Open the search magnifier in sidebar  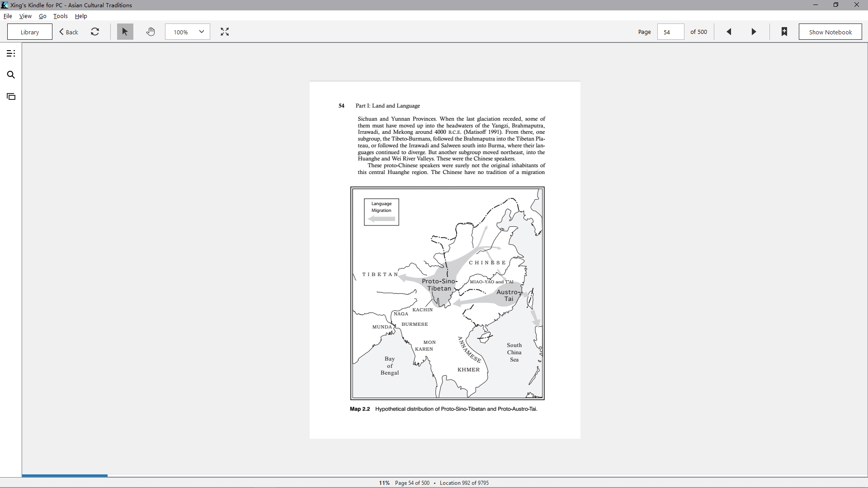[x=11, y=75]
